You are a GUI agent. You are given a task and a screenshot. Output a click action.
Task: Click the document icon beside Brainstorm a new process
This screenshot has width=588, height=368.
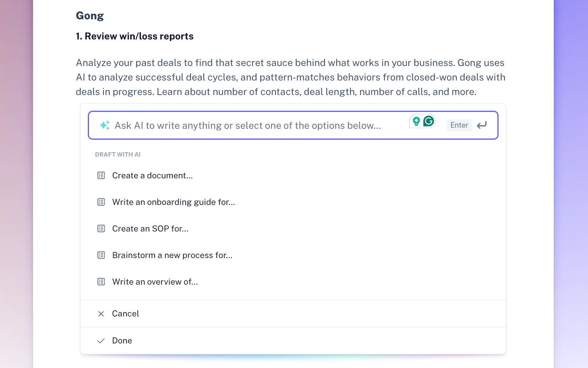click(x=101, y=255)
